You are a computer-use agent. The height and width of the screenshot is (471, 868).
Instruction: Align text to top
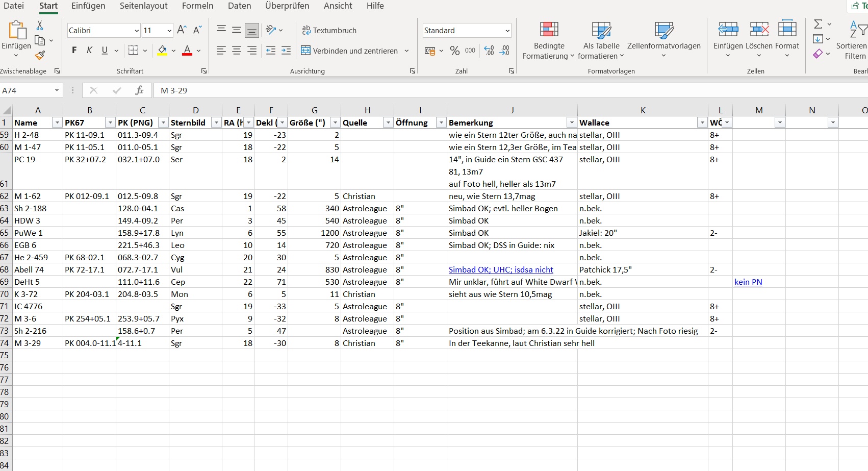pos(221,30)
